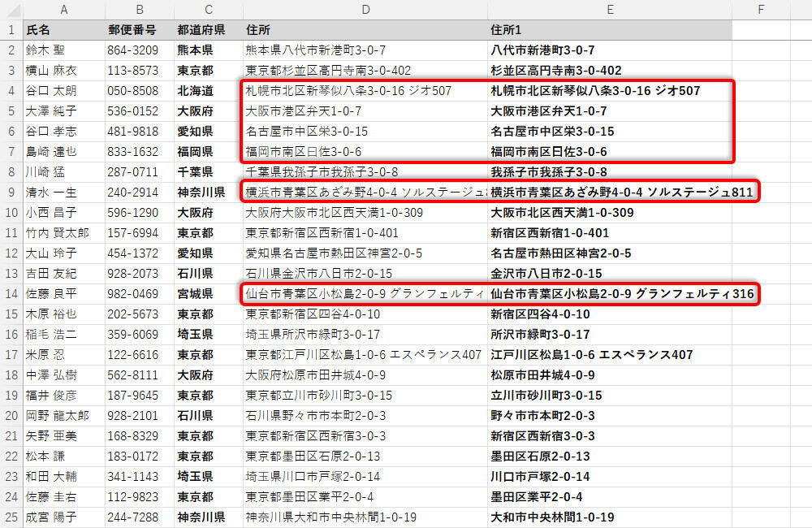Select postal code 481-9818
812x528 pixels.
[140, 132]
